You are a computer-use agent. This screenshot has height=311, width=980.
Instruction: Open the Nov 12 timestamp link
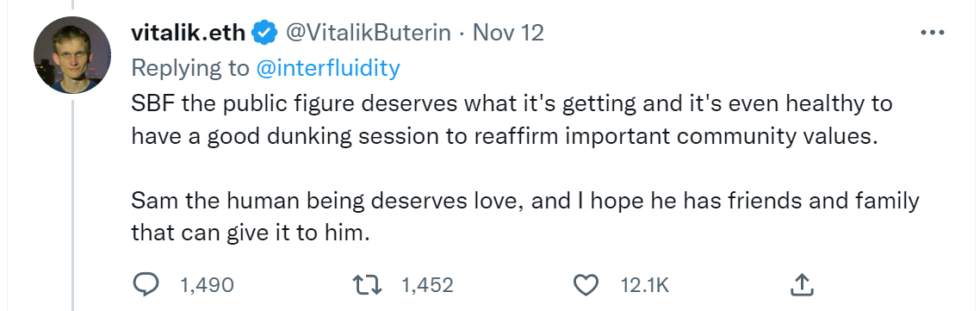click(508, 33)
